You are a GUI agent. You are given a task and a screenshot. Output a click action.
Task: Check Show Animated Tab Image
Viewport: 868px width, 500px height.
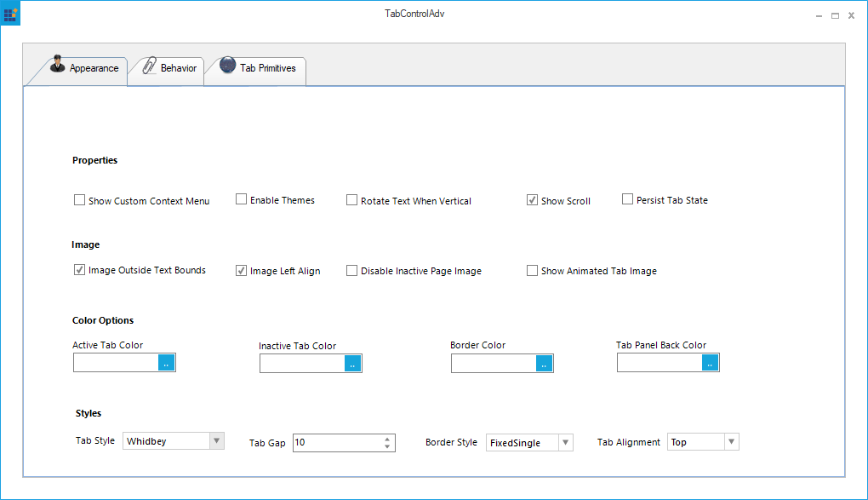(x=533, y=270)
